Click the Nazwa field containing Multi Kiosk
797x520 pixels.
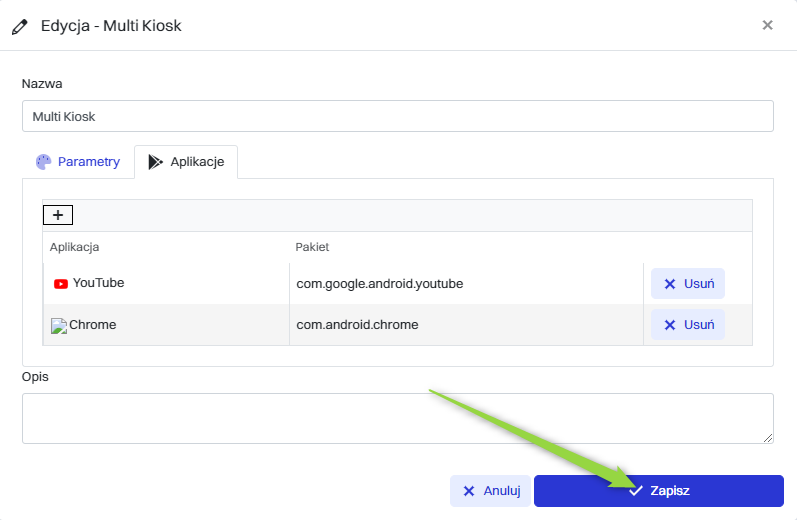(397, 116)
